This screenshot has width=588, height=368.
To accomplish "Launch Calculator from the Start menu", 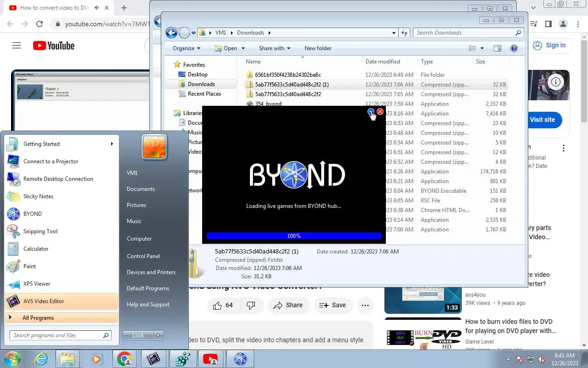I will [62, 249].
